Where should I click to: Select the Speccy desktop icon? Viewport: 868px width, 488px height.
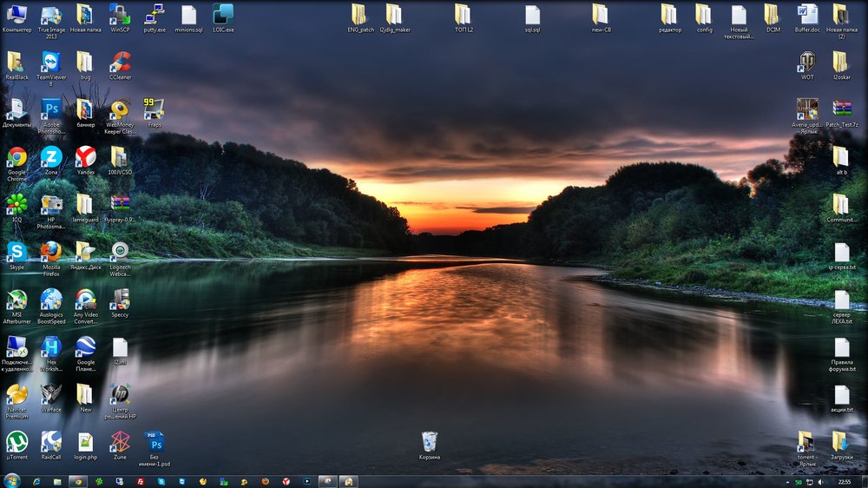pos(120,300)
